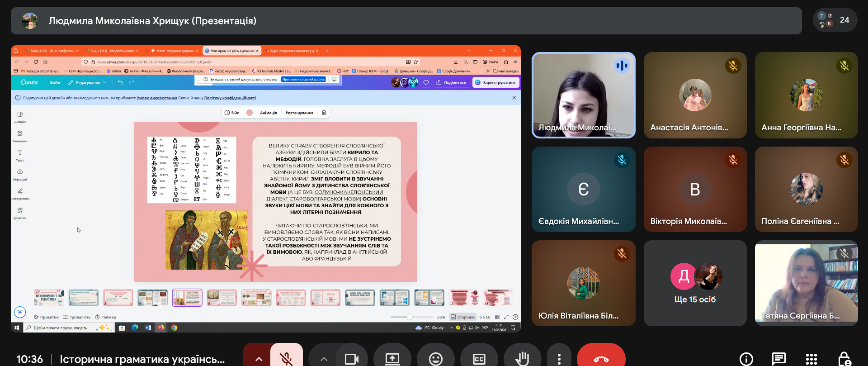Image resolution: width=868 pixels, height=366 pixels.
Task: Open Chrome from shared-screen taskbar
Action: click(x=174, y=328)
